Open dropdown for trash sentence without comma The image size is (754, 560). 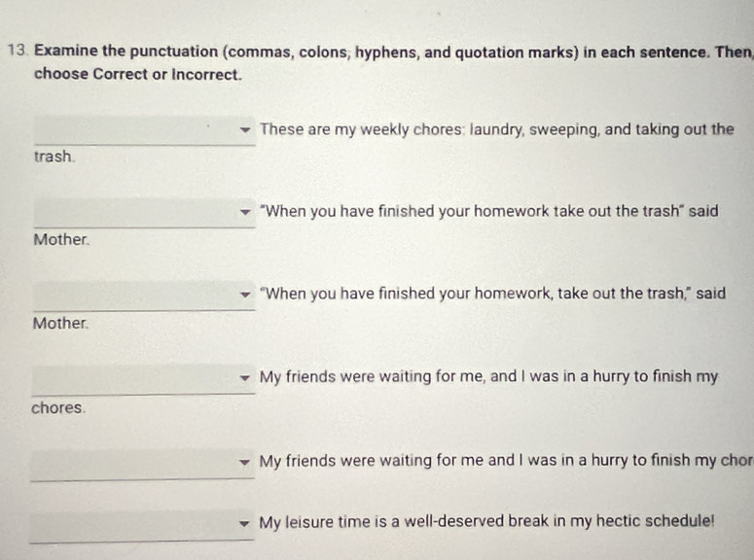(x=144, y=213)
